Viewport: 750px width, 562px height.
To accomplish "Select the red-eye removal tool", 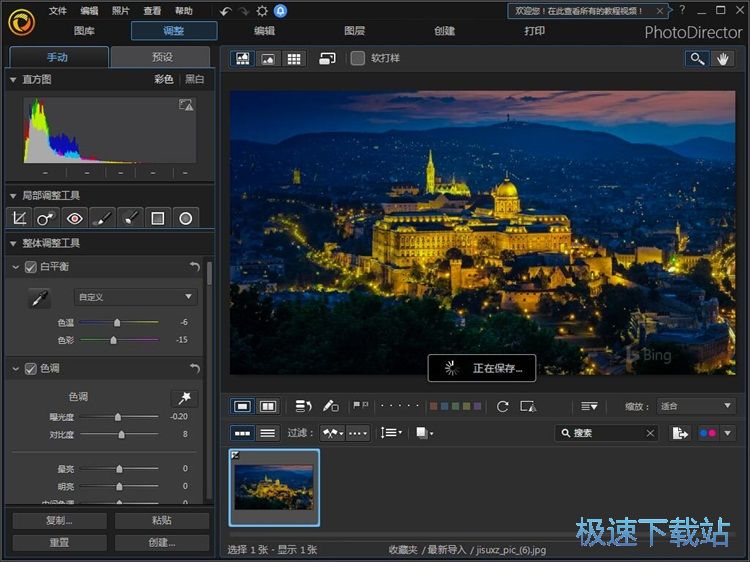I will (74, 219).
